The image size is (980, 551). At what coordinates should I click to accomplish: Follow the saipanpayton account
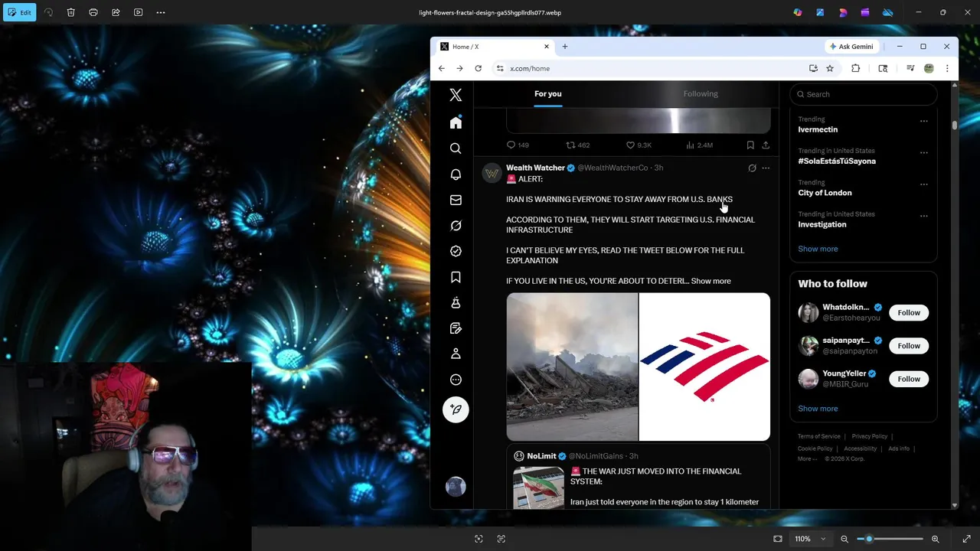[x=909, y=346]
